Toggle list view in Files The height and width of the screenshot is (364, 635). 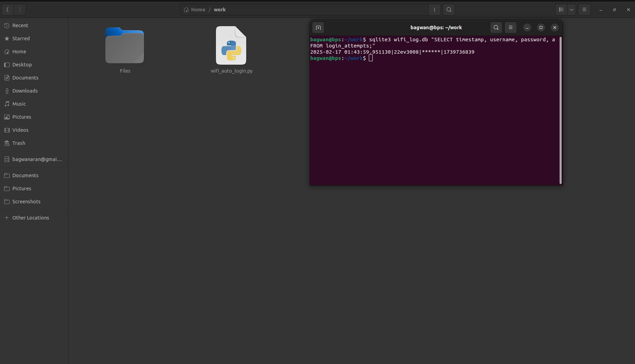[x=561, y=10]
